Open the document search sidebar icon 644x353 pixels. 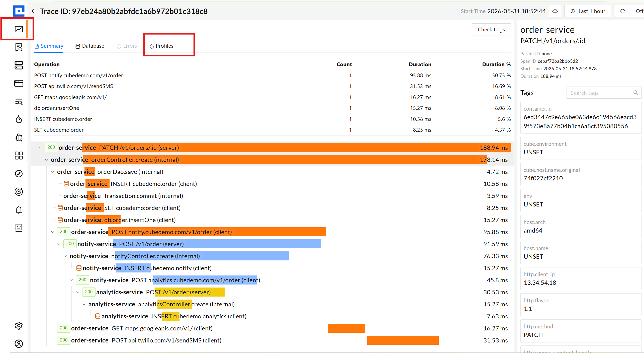pos(19,47)
